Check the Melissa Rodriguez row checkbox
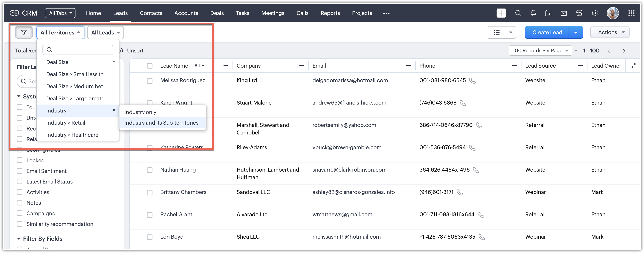Image resolution: width=644 pixels, height=253 pixels. [149, 81]
